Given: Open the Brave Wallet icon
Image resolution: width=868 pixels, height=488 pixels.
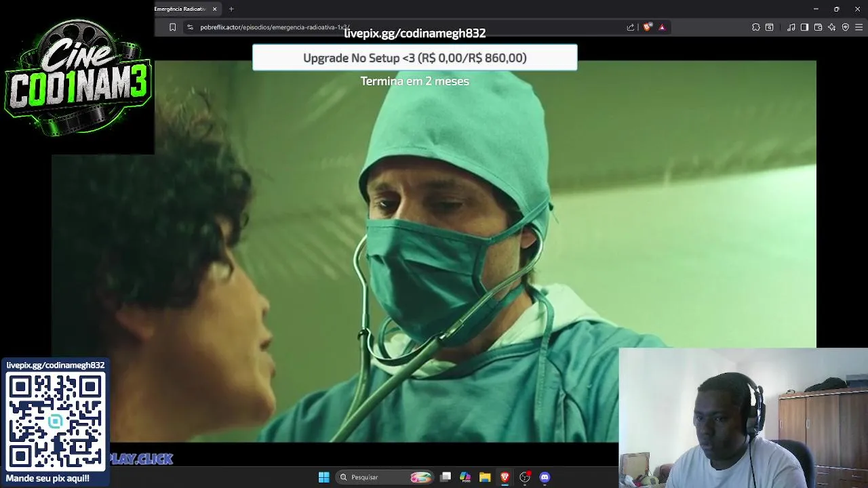Looking at the screenshot, I should 818,27.
